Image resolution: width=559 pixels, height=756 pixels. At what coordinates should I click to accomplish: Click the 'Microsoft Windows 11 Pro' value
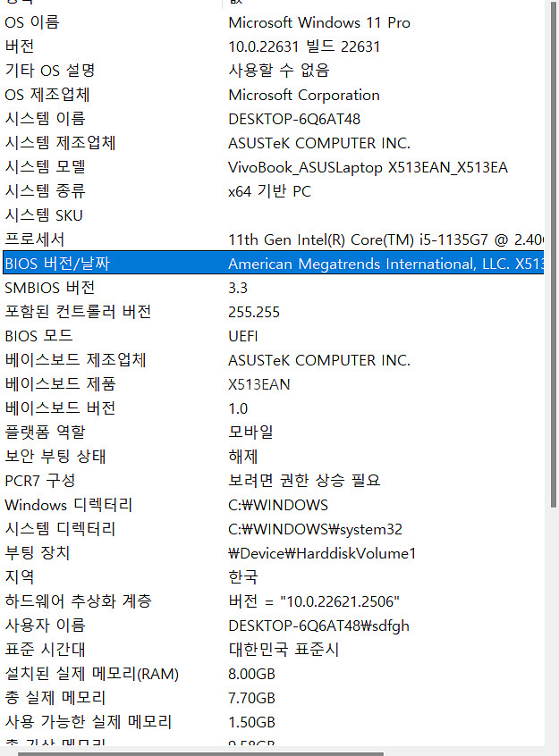(319, 22)
